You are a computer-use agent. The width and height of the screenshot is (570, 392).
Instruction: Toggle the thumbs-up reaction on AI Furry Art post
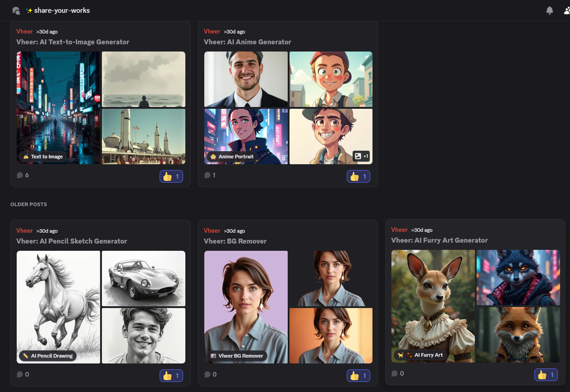[545, 374]
